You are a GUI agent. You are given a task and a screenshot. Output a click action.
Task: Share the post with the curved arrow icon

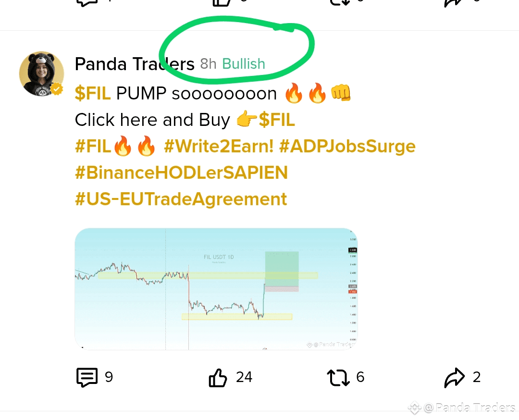tap(455, 378)
